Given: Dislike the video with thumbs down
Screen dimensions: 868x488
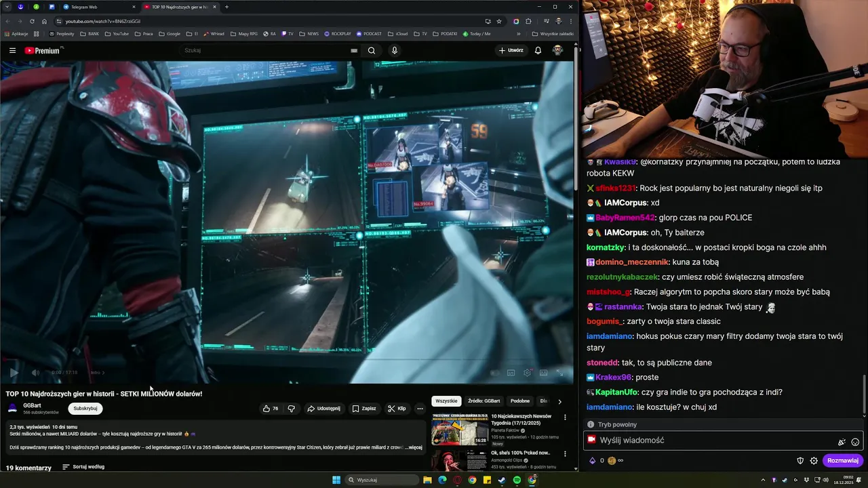Looking at the screenshot, I should pyautogui.click(x=292, y=409).
